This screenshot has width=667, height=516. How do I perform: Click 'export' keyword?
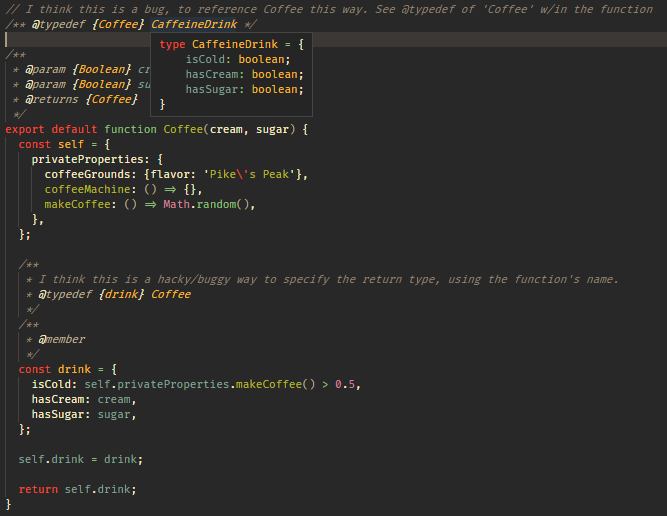[25, 129]
